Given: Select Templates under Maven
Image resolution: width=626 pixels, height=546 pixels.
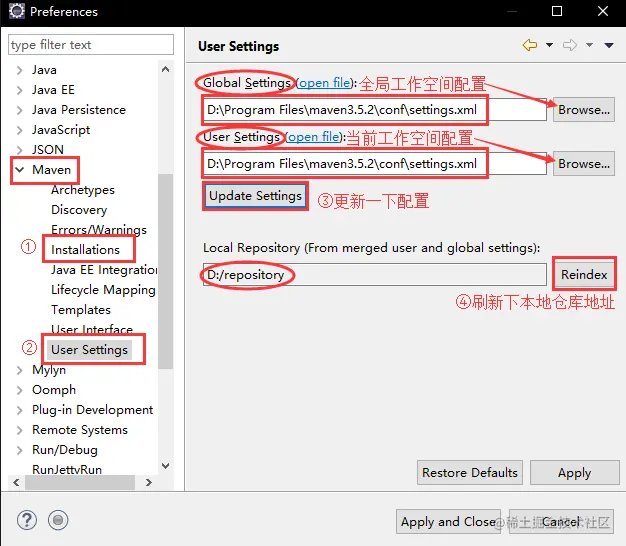Looking at the screenshot, I should coord(81,310).
